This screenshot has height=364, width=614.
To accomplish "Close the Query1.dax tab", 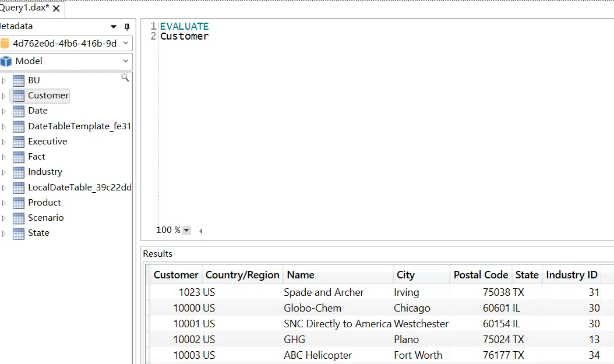I will [57, 9].
